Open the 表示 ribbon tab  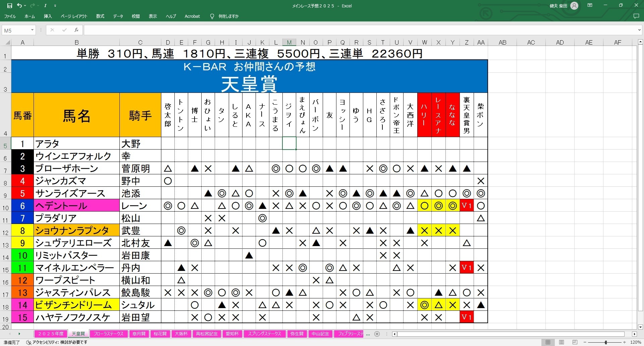(x=153, y=16)
